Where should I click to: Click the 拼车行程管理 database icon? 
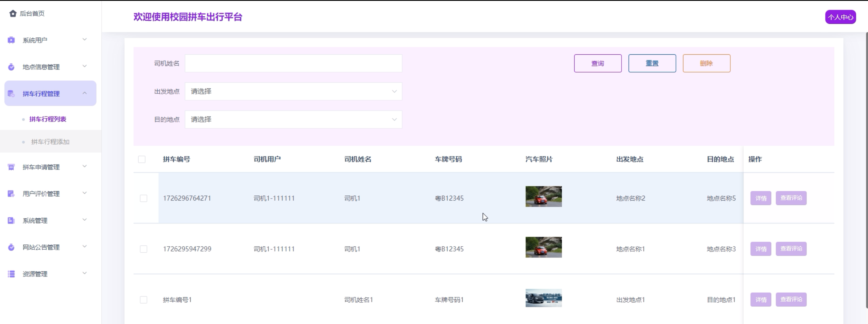[11, 94]
